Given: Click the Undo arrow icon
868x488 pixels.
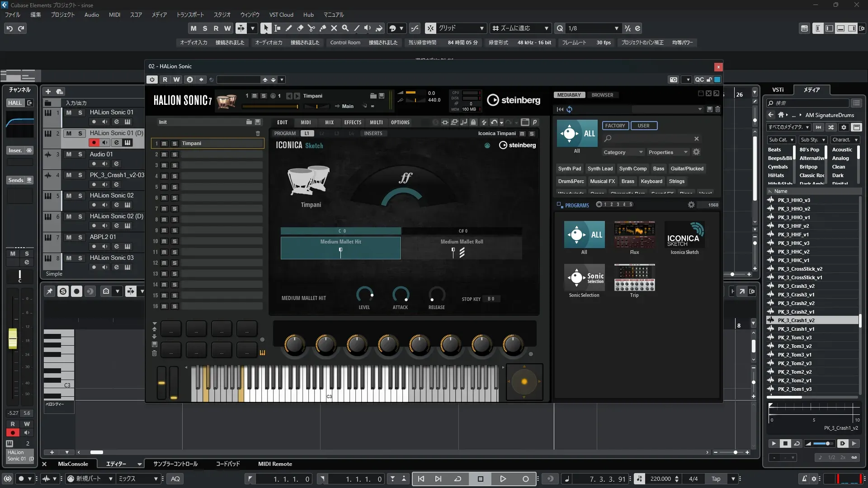Looking at the screenshot, I should [9, 28].
